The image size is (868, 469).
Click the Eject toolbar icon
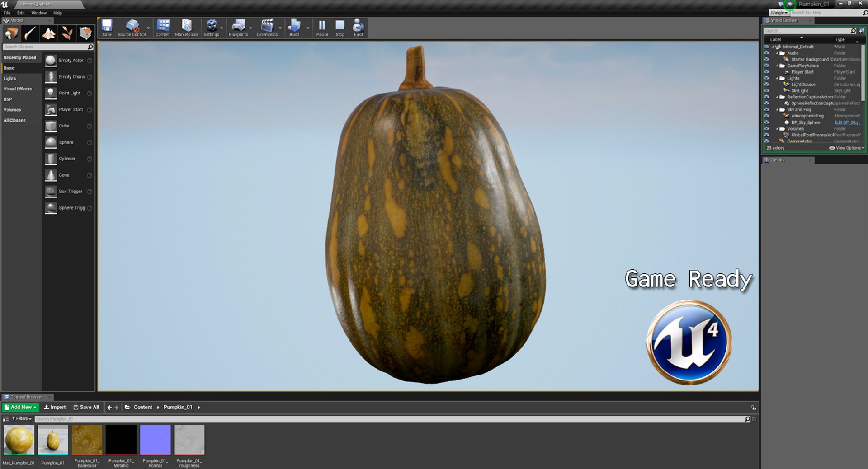(x=359, y=28)
